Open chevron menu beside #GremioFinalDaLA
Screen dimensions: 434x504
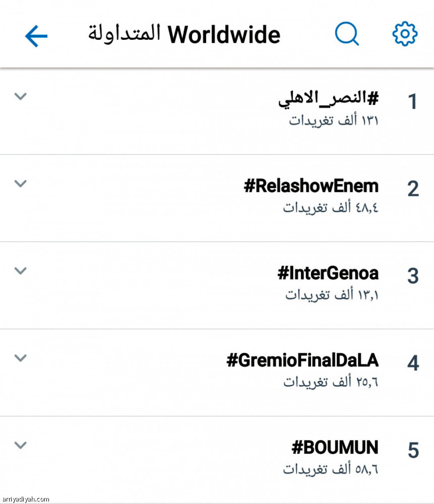point(20,358)
